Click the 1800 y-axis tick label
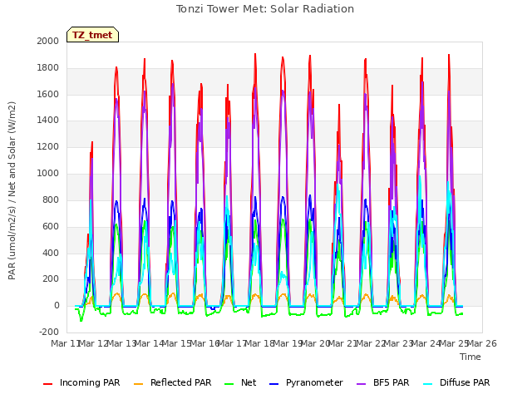The width and height of the screenshot is (532, 399). (x=48, y=68)
